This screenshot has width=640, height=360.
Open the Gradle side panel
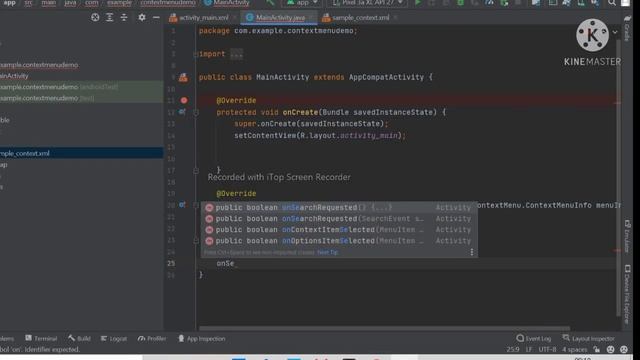click(x=627, y=28)
